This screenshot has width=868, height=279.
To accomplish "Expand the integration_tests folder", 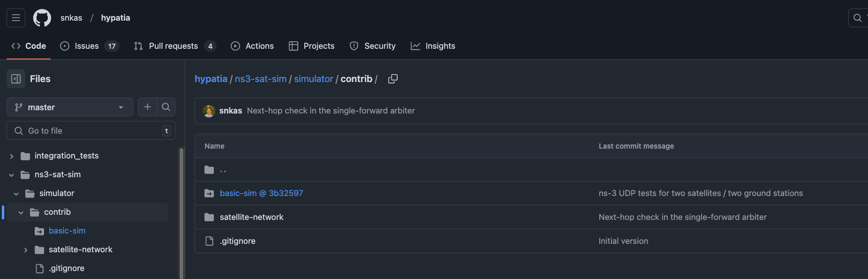I will click(12, 156).
